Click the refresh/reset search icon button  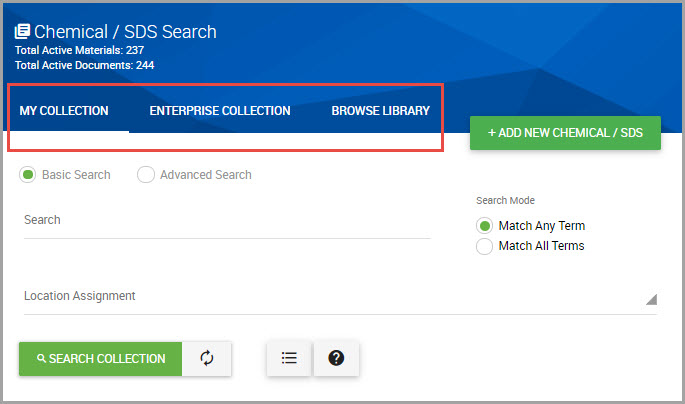click(x=207, y=359)
